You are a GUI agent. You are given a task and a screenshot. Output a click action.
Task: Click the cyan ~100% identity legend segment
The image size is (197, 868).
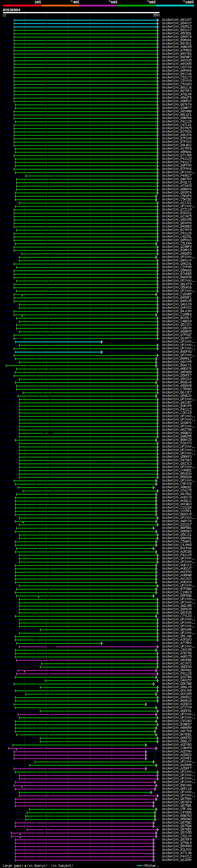click(x=175, y=6)
